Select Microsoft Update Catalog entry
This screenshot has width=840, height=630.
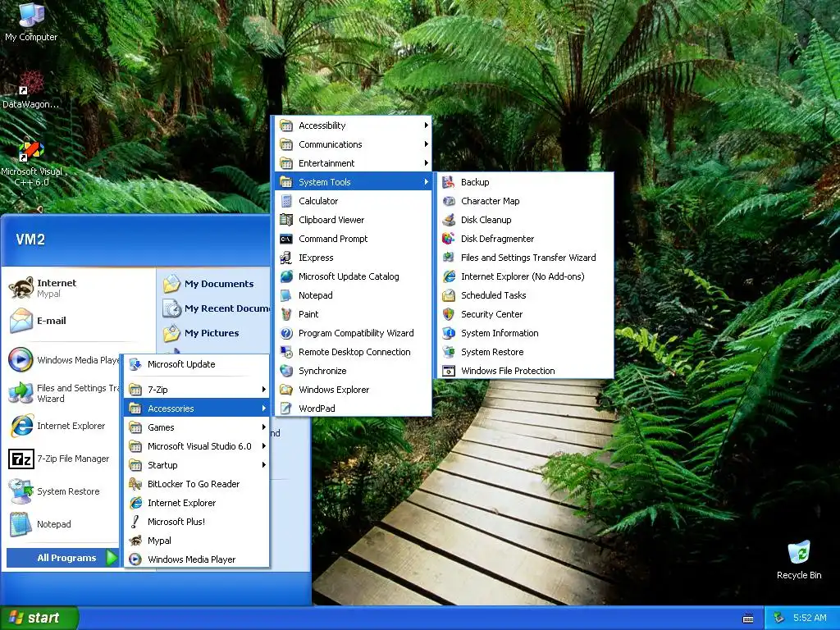pos(354,276)
